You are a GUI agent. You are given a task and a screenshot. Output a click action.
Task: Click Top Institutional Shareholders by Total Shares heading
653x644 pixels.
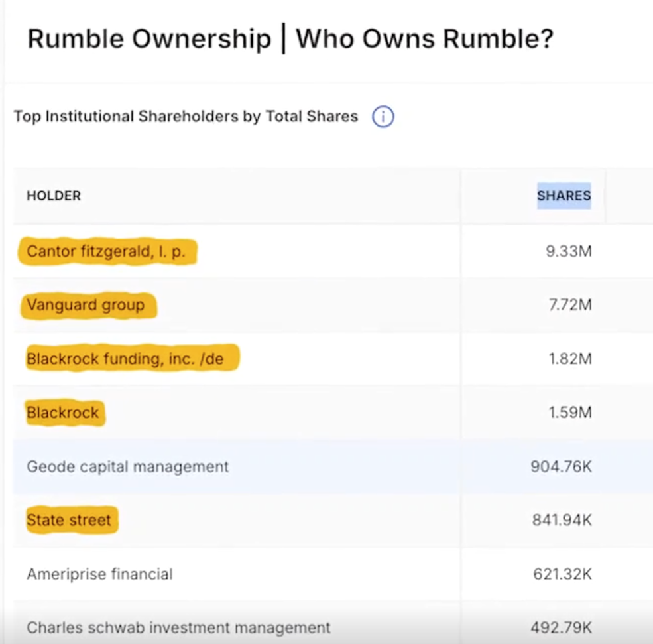point(186,117)
